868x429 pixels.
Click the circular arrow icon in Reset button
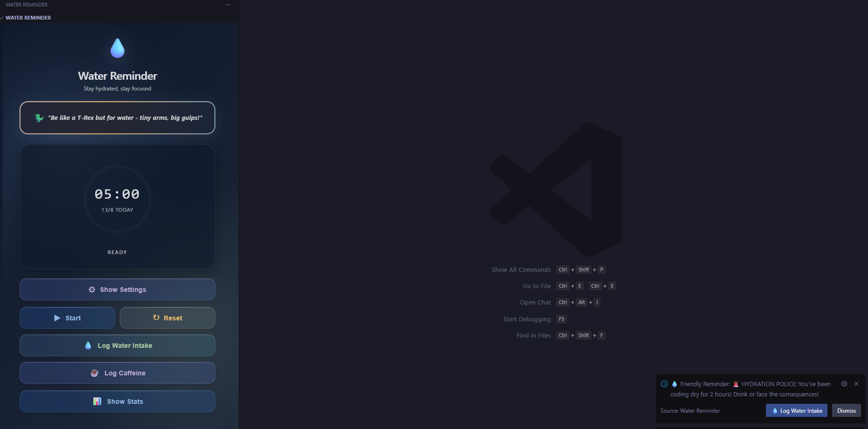tap(156, 318)
